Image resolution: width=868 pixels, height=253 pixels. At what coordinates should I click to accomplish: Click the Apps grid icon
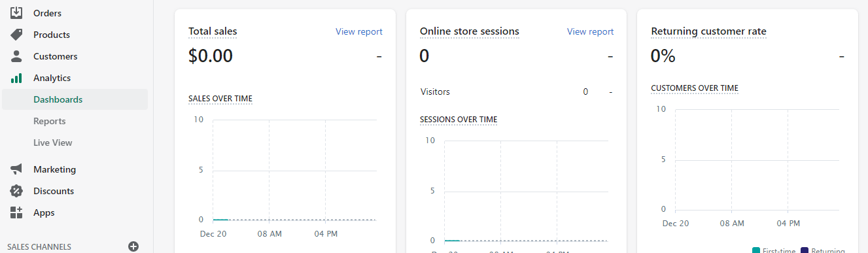pos(16,212)
